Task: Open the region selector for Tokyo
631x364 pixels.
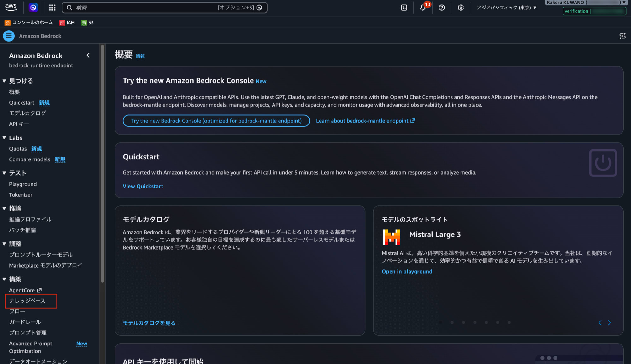Action: [x=506, y=8]
